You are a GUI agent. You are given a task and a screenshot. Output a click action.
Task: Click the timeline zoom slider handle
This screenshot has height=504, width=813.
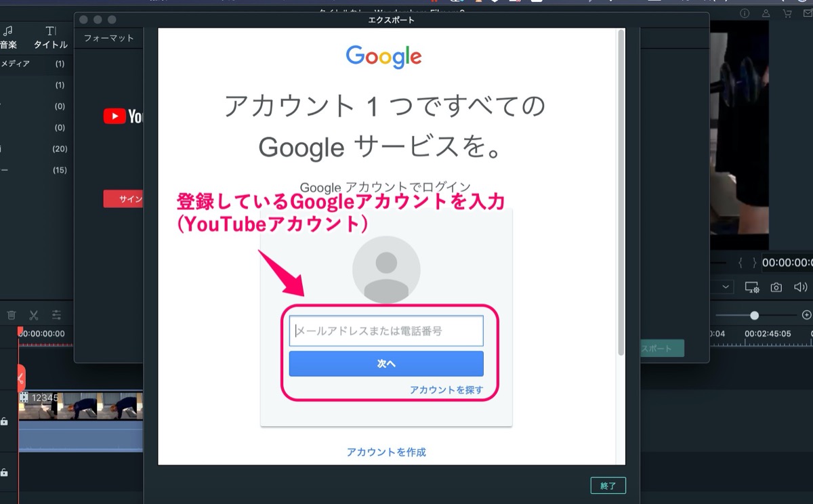coord(754,315)
